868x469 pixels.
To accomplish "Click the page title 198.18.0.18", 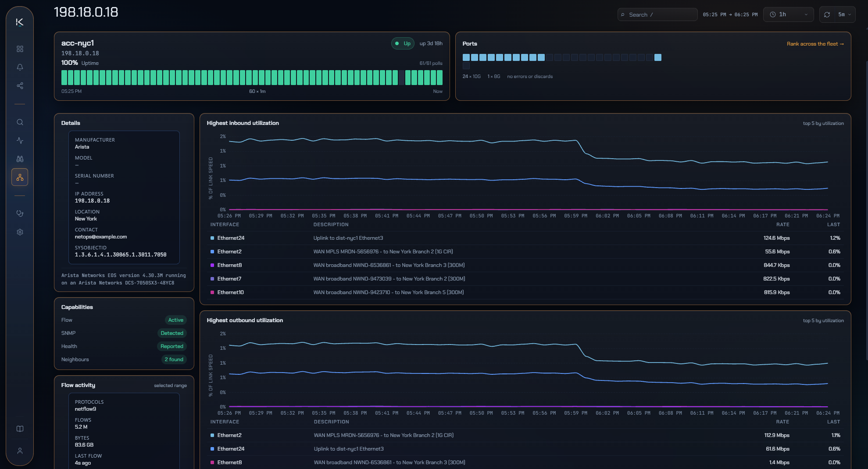I will coord(86,12).
